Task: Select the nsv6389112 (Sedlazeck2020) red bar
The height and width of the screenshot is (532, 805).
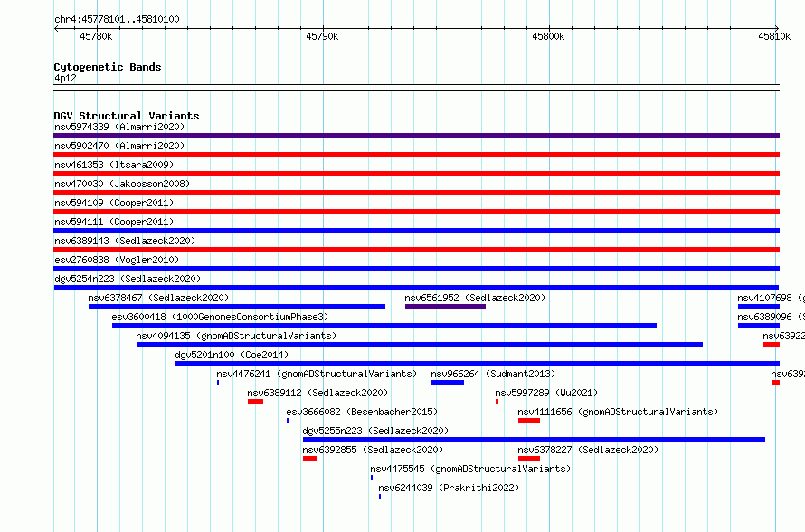Action: [x=255, y=402]
